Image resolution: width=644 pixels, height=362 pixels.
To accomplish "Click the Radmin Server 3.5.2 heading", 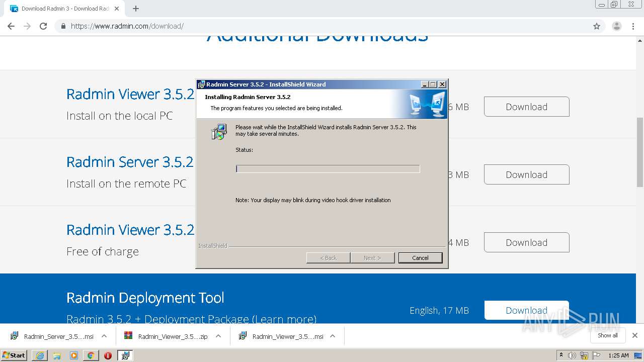I will point(130,162).
